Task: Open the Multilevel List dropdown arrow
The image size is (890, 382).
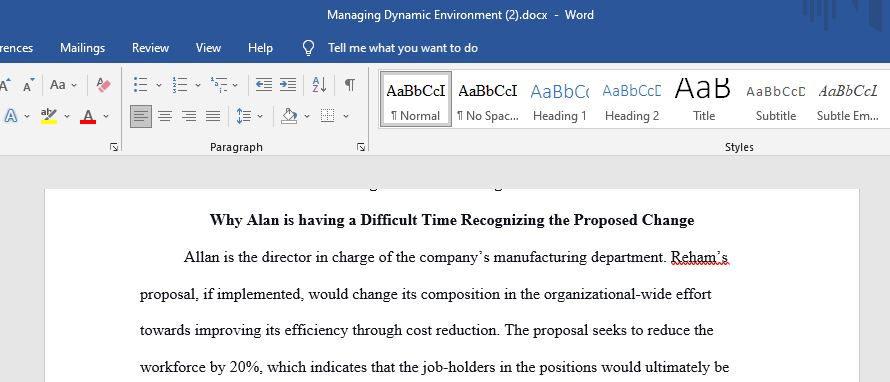Action: tap(235, 85)
